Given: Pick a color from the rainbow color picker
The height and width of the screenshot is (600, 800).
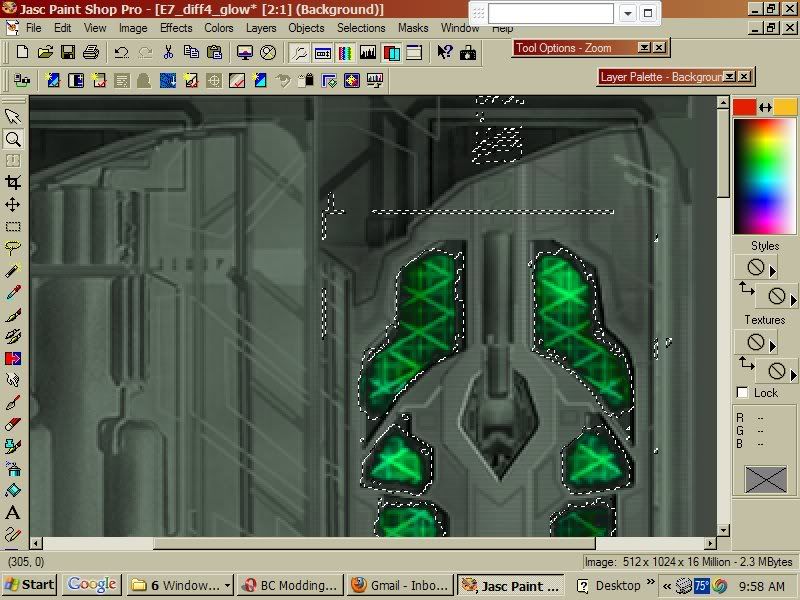Looking at the screenshot, I should pos(764,177).
